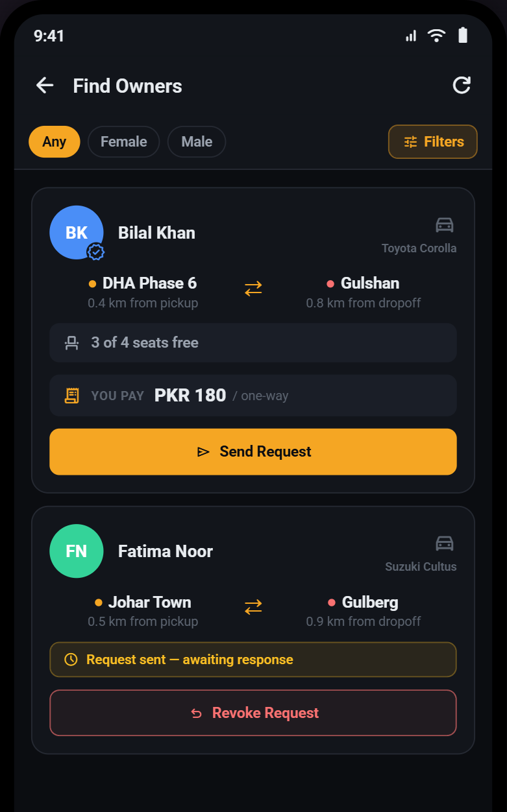The height and width of the screenshot is (812, 507).
Task: Click the swap arrows between DHA Phase 6 and Gulshan
Action: pos(253,289)
